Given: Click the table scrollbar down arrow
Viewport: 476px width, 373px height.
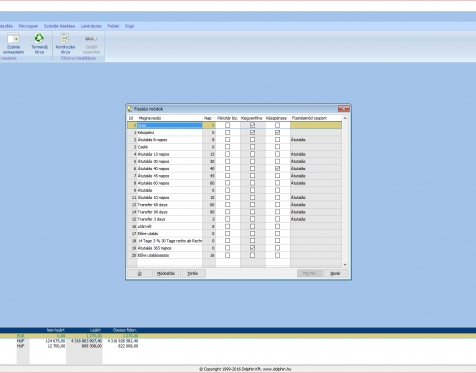Looking at the screenshot, I should 345,265.
